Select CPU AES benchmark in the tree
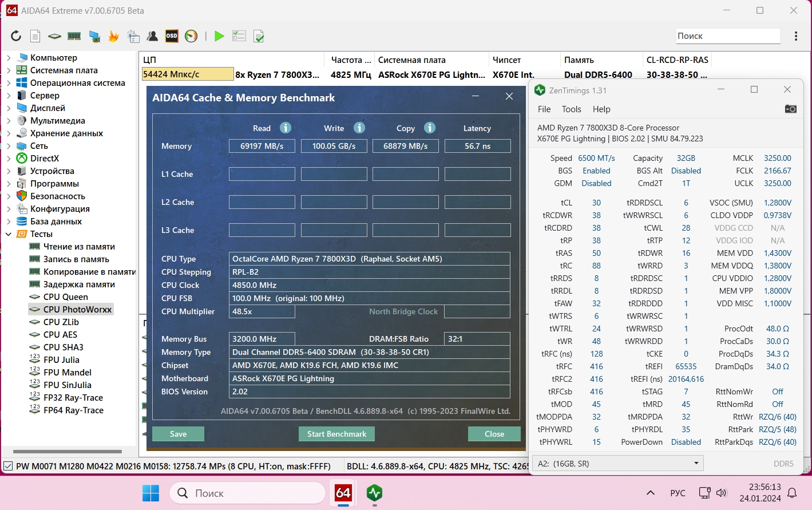 [60, 335]
